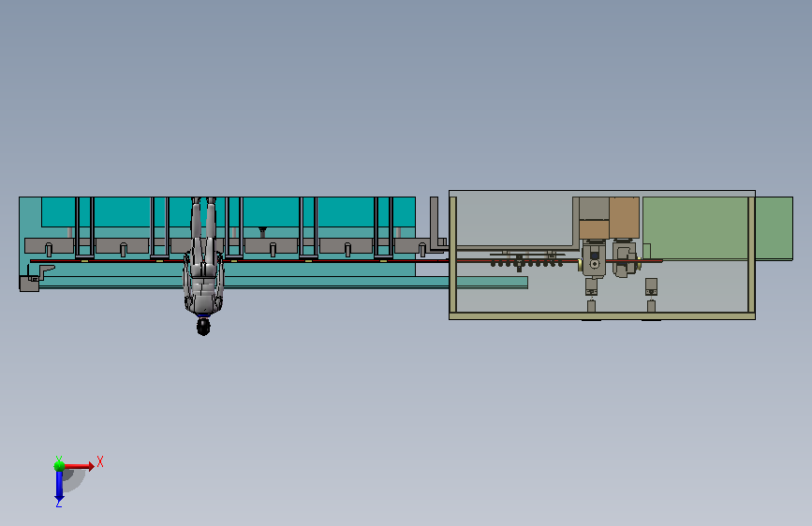
Task: Click the green Y axis ball on the triad
Action: click(59, 465)
